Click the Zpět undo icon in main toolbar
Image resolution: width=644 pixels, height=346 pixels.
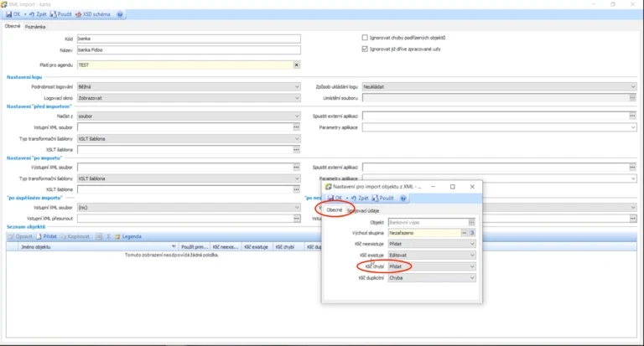(x=32, y=14)
